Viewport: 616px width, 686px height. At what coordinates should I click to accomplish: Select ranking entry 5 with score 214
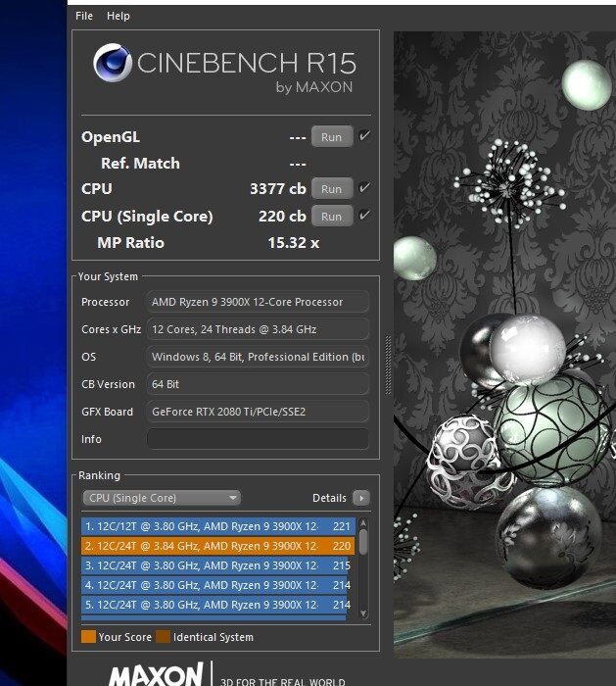(216, 605)
